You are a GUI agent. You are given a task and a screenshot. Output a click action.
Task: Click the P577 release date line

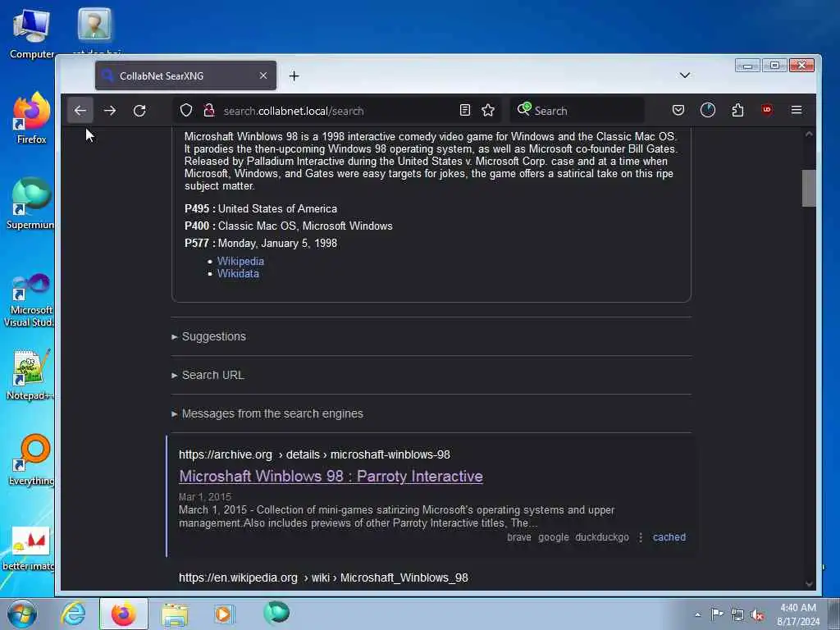pos(261,243)
